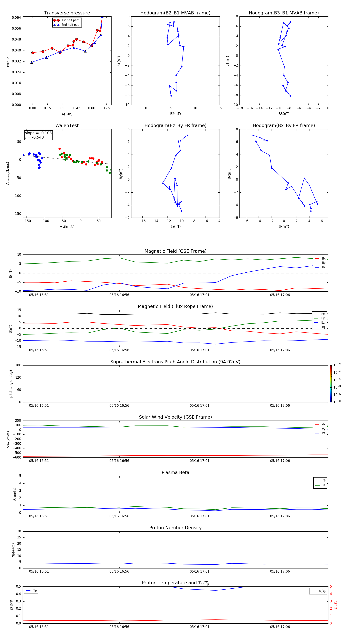Click the pitch angle colorbar

pos(331,384)
